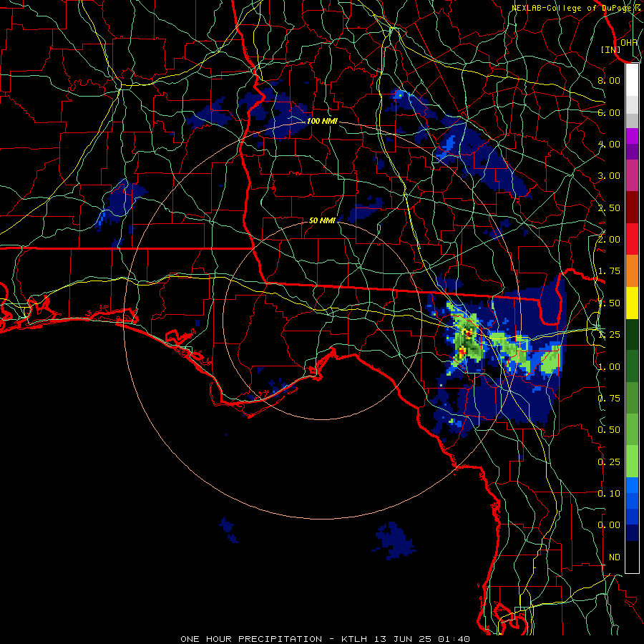Pick the darkest green legend swatch
This screenshot has height=644, width=644.
click(632, 335)
